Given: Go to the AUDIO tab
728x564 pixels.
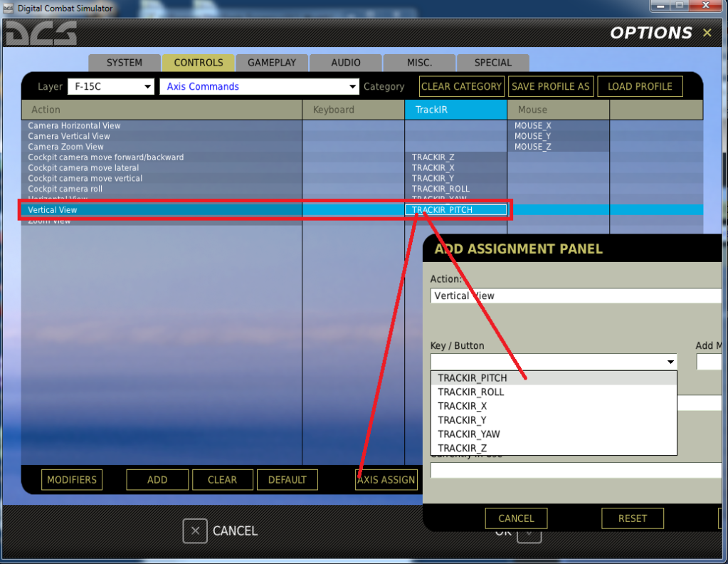Looking at the screenshot, I should 346,63.
